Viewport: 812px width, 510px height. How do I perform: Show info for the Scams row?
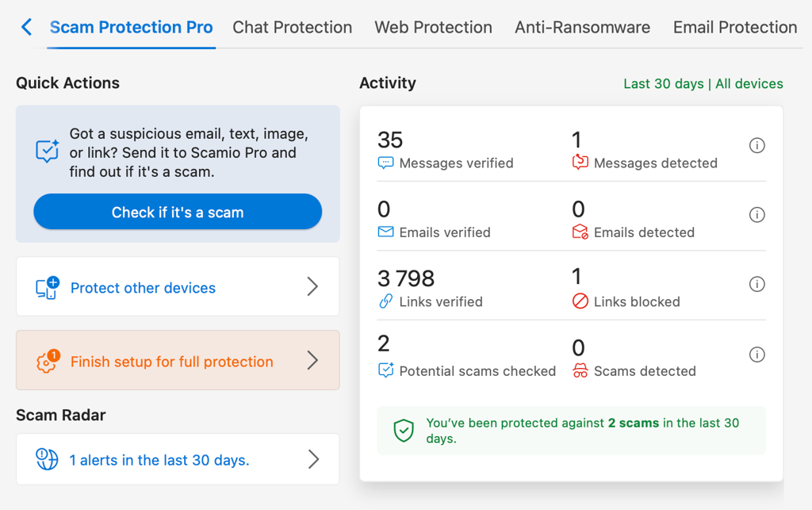point(757,355)
